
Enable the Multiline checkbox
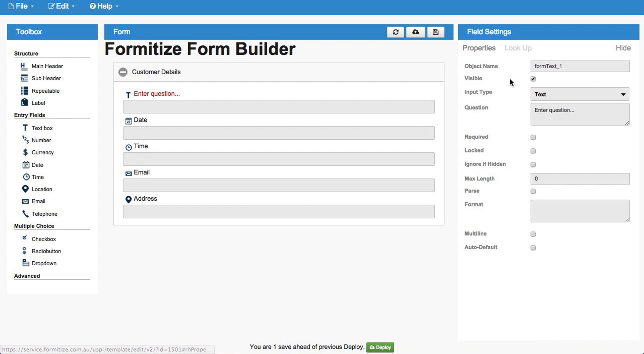tap(533, 234)
